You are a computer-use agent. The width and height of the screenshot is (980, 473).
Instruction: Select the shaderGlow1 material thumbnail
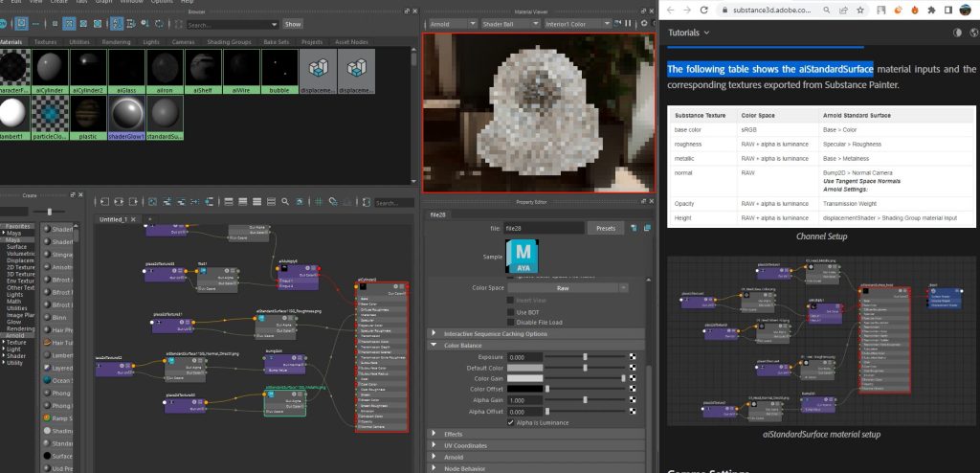127,118
